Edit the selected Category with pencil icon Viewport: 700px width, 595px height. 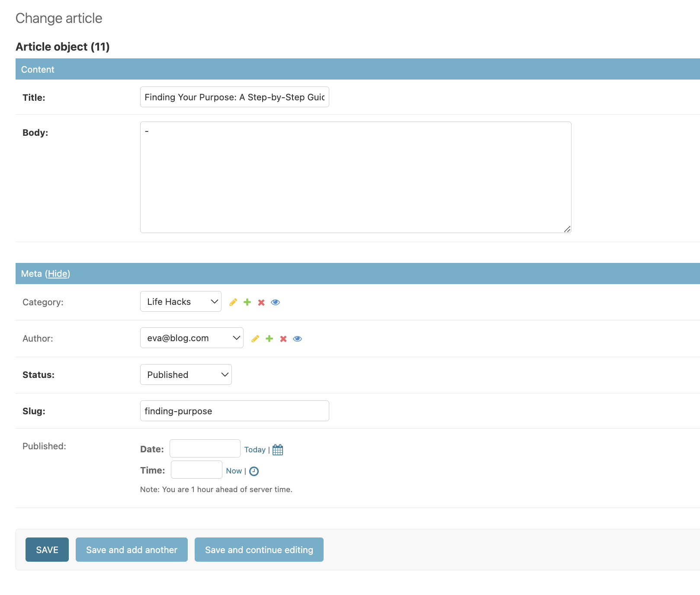(233, 302)
